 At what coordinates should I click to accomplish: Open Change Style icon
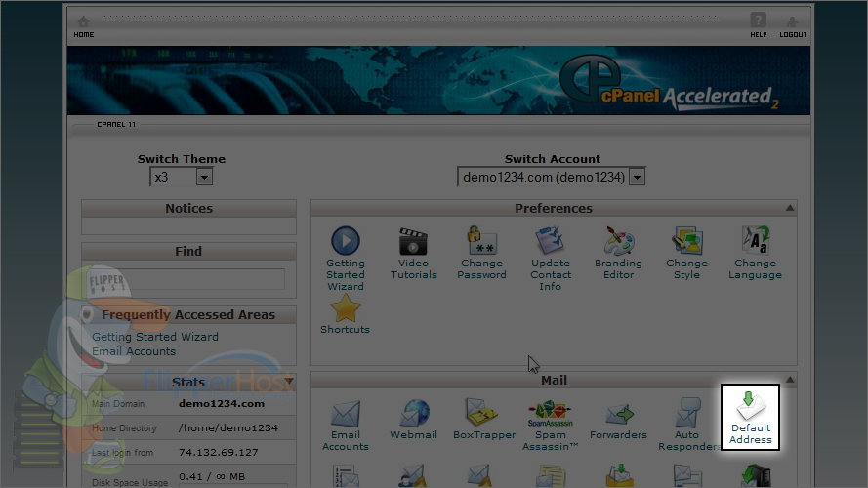pyautogui.click(x=686, y=241)
